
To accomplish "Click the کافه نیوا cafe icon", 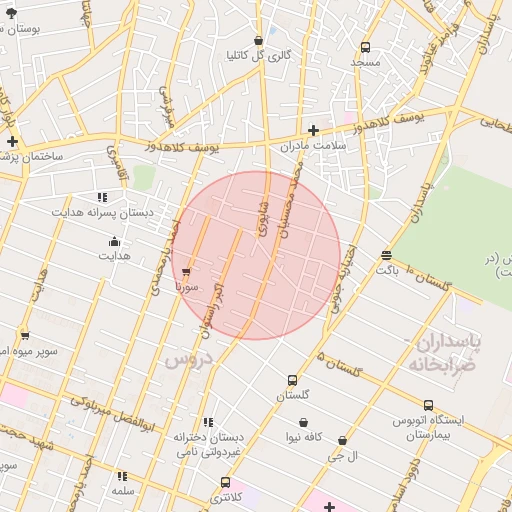I will (303, 423).
